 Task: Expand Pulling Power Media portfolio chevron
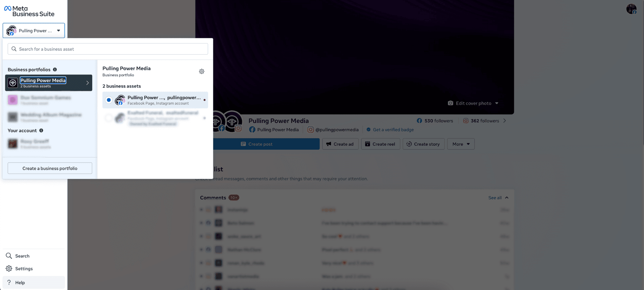pos(88,83)
